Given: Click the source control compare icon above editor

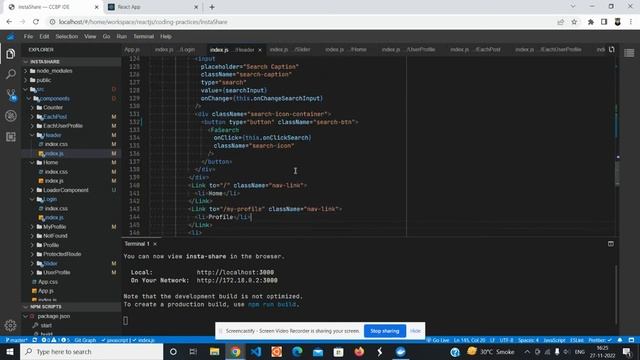Looking at the screenshot, I should [611, 49].
